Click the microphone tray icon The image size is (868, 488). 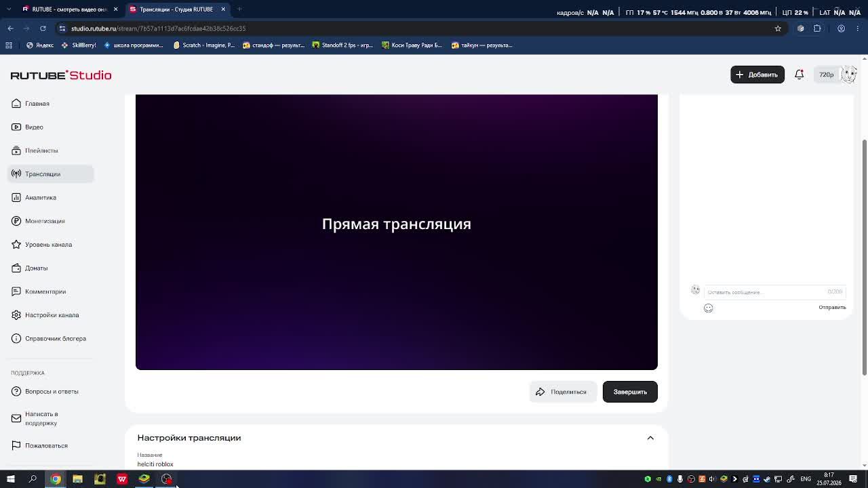pyautogui.click(x=680, y=479)
